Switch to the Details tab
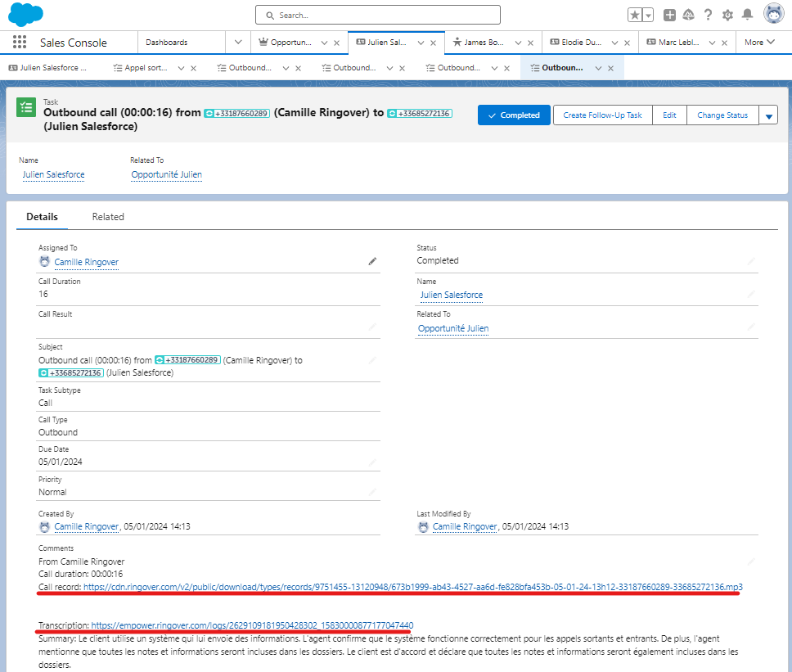Image resolution: width=792 pixels, height=672 pixels. (x=42, y=217)
